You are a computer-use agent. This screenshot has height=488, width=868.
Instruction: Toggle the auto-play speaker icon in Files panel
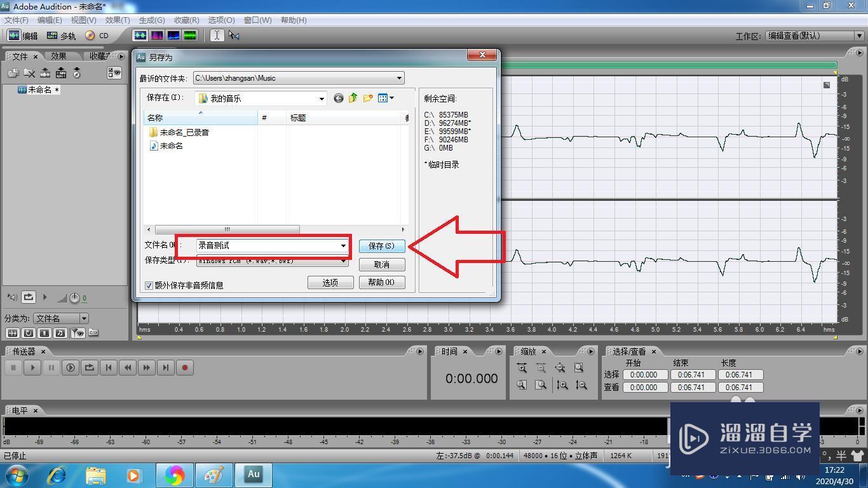pos(12,297)
